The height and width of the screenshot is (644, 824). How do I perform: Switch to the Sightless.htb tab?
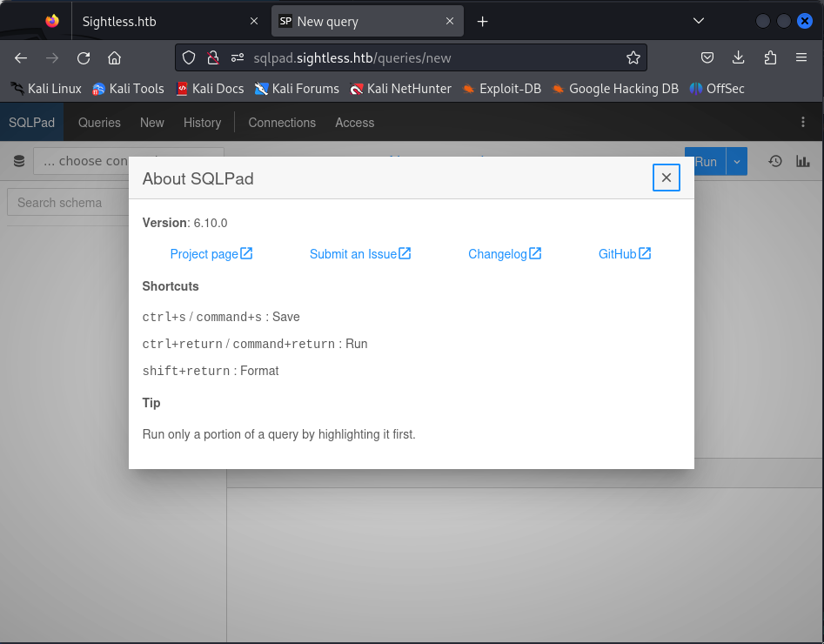pos(163,22)
